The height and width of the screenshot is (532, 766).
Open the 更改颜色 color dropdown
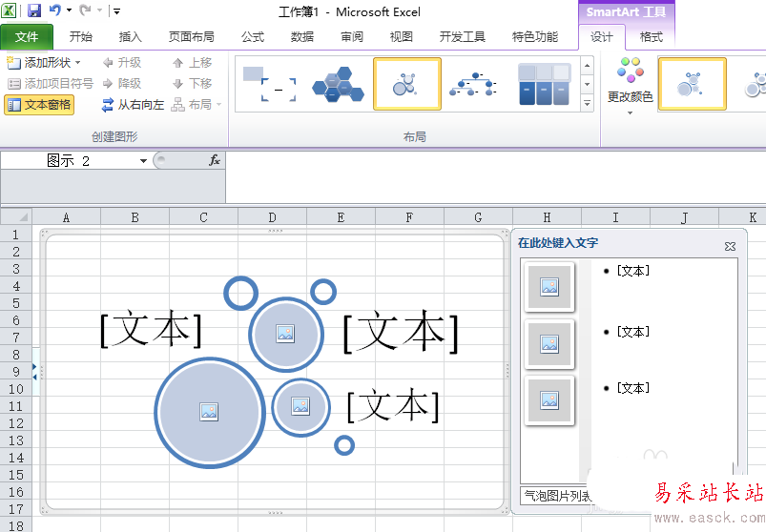click(630, 87)
